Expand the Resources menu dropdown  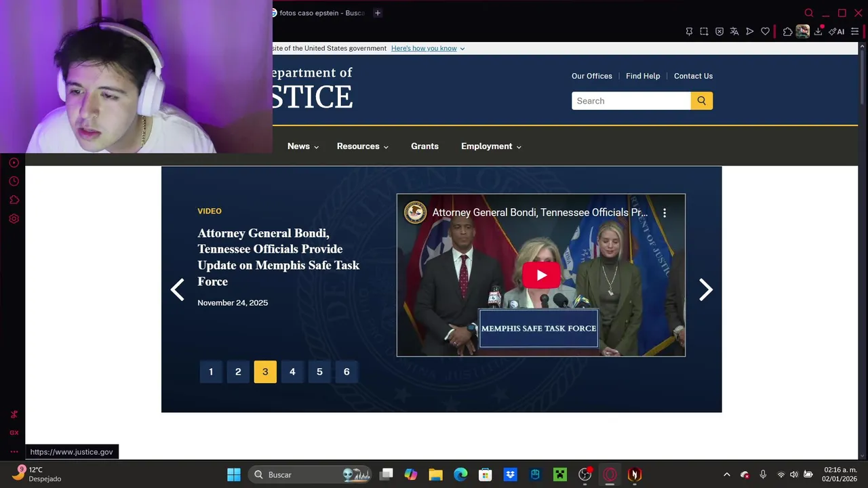tap(363, 146)
